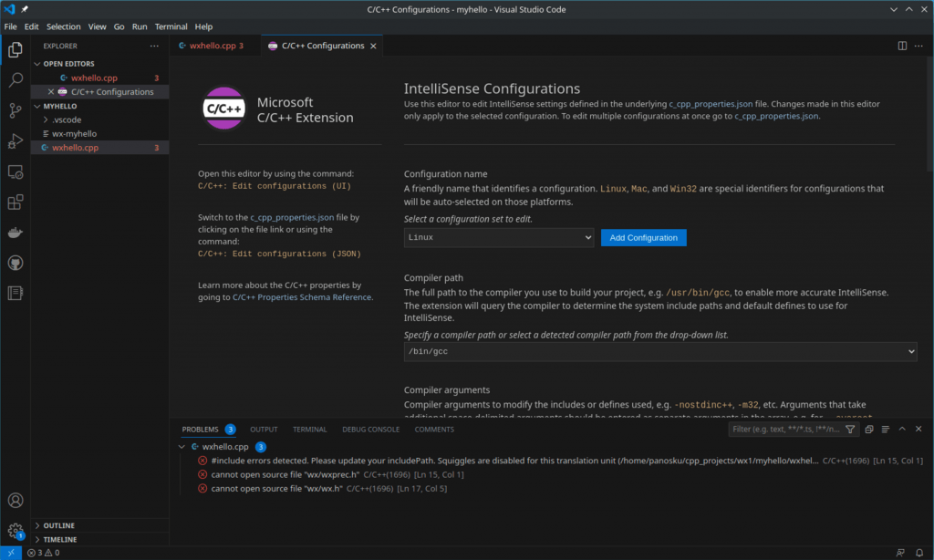Open Explorer views and more actions menu
The width and height of the screenshot is (934, 560).
click(x=154, y=46)
